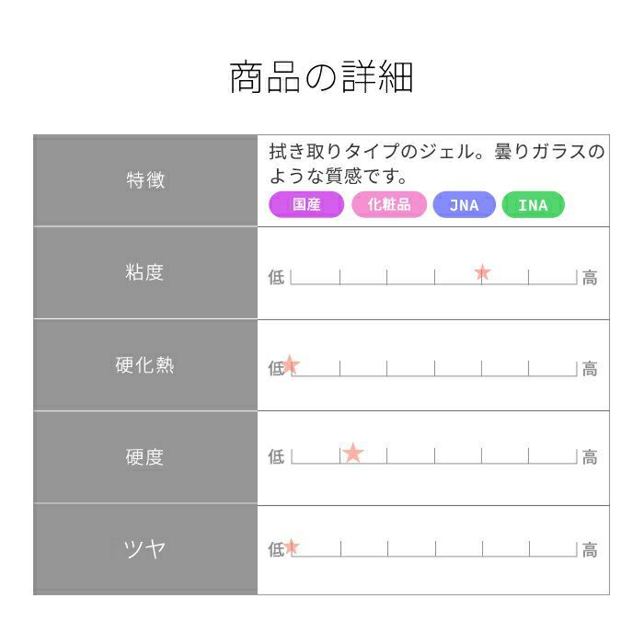Select the 硬化熱 row label
This screenshot has width=644, height=644.
pos(145,365)
